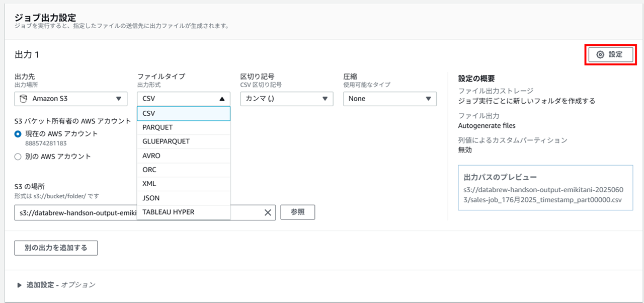Image resolution: width=644 pixels, height=303 pixels.
Task: Choose PARQUET from the file type list
Action: point(184,127)
